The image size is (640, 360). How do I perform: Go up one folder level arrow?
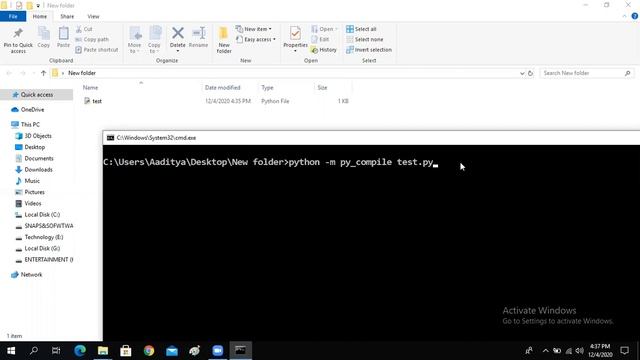tap(43, 73)
